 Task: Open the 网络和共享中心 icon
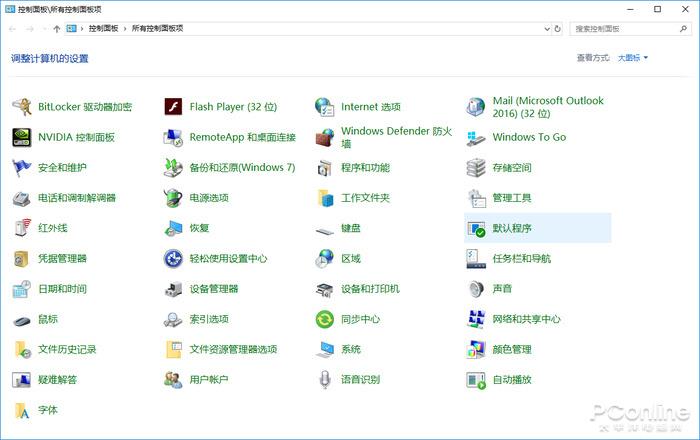476,320
